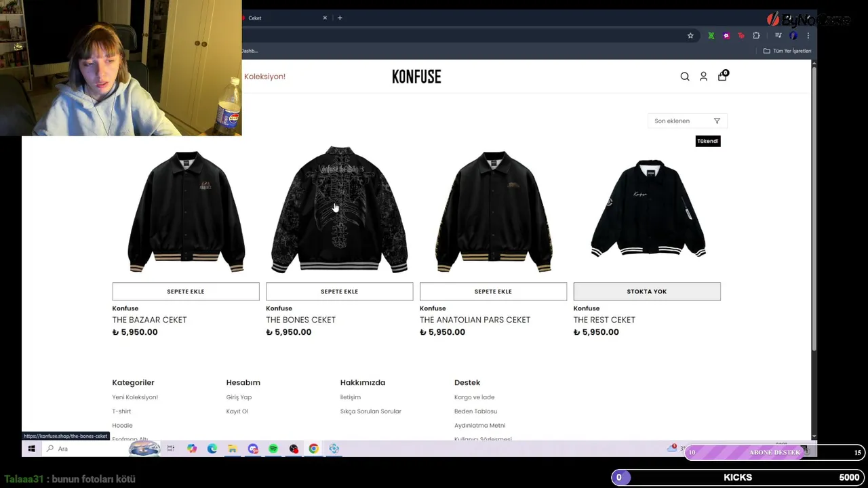Open Sıkça Sorulan Sorular link

[370, 411]
